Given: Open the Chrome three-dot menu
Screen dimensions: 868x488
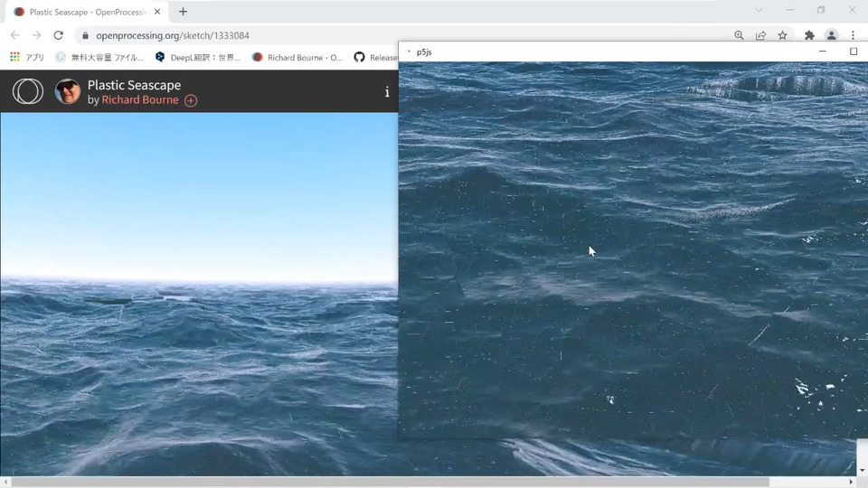Looking at the screenshot, I should (853, 35).
